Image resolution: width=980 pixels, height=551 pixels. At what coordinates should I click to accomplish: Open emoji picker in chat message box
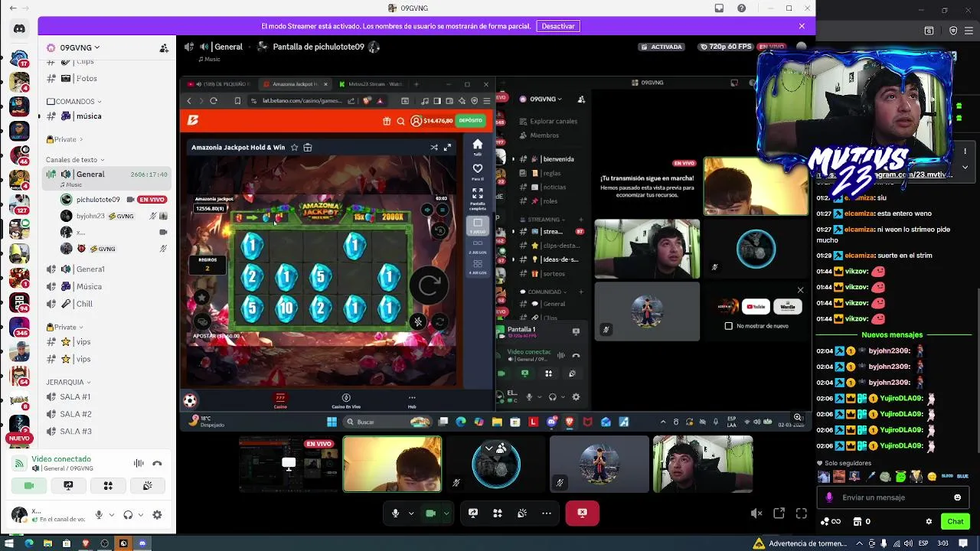click(957, 497)
